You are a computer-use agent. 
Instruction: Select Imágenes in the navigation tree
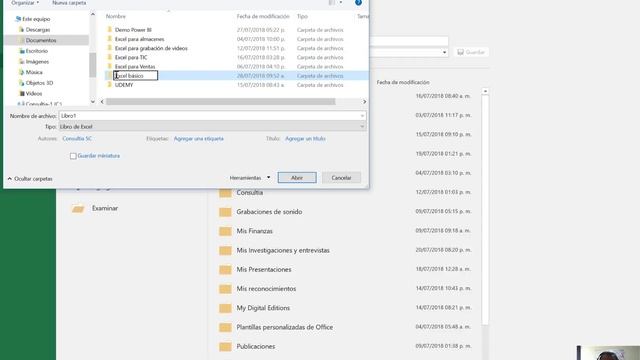coord(37,61)
